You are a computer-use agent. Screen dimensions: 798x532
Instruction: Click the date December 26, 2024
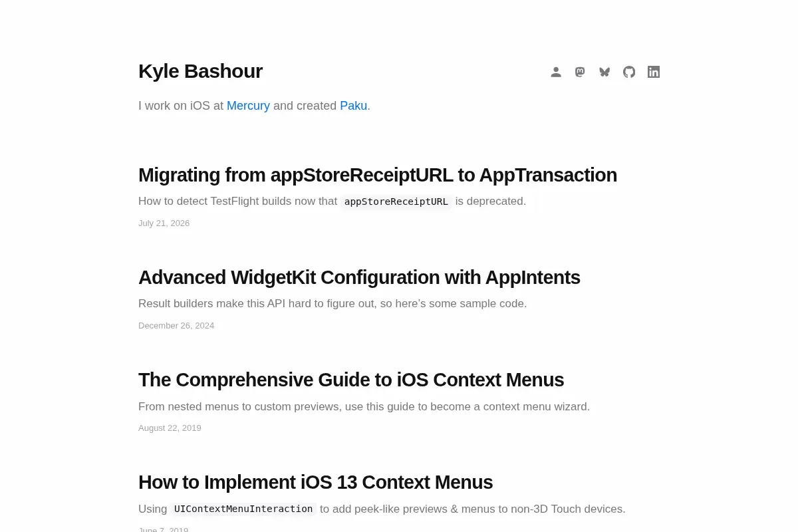(176, 326)
